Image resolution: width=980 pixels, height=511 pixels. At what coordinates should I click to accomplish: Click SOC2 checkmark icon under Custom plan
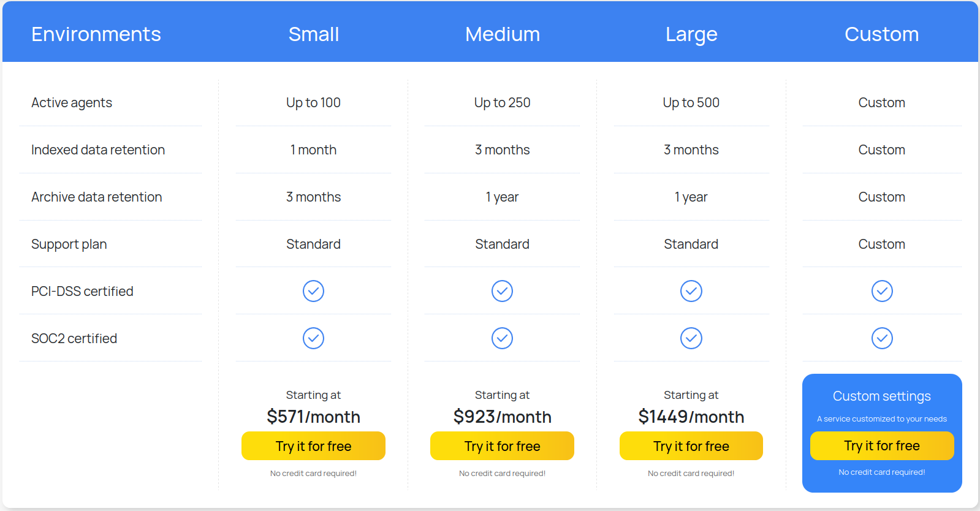click(x=882, y=338)
